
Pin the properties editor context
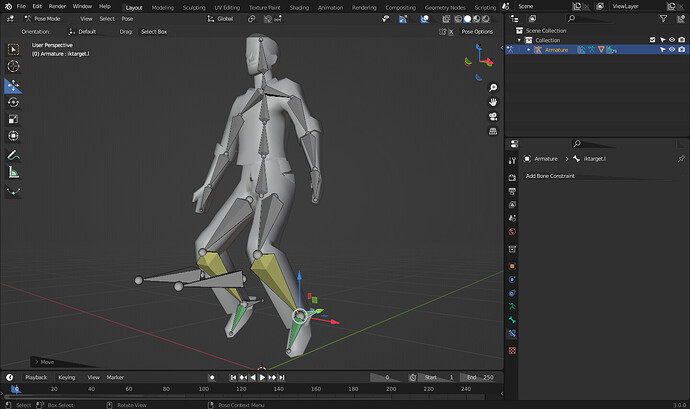(x=681, y=158)
